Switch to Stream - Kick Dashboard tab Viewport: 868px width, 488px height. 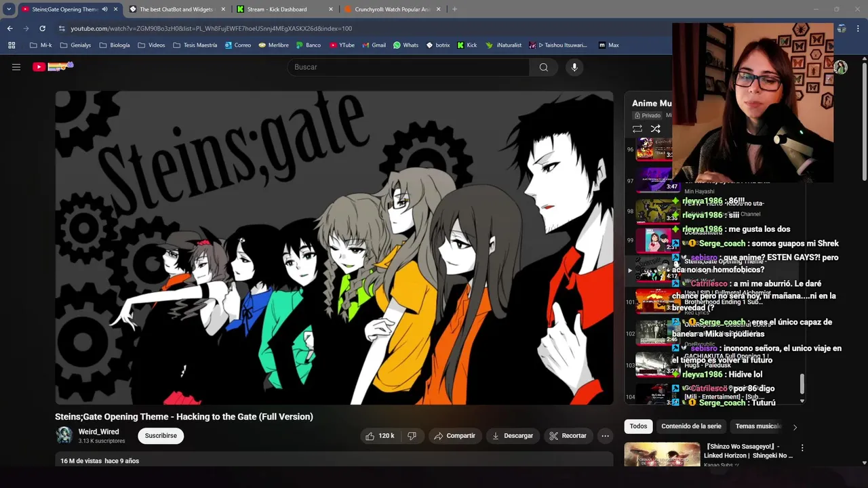284,9
